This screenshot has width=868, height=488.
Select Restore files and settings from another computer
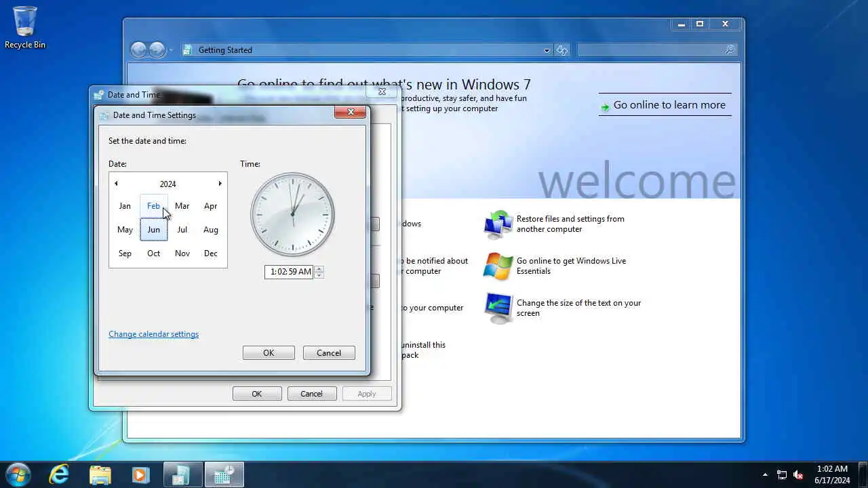pos(570,224)
